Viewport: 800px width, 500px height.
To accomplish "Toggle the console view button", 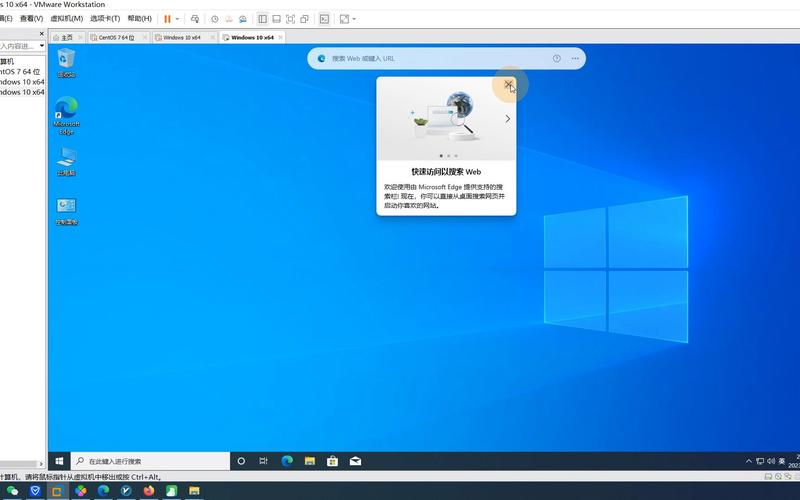I will coord(324,19).
